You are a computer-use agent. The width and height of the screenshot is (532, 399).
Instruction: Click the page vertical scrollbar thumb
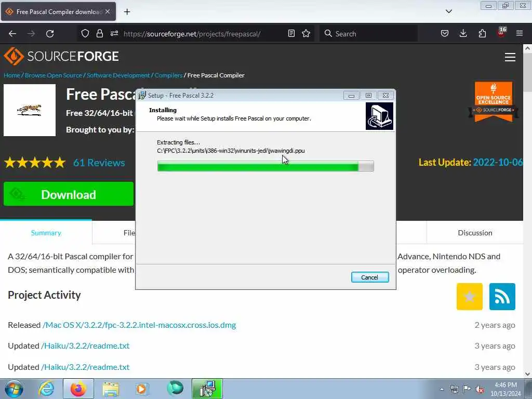tap(527, 73)
